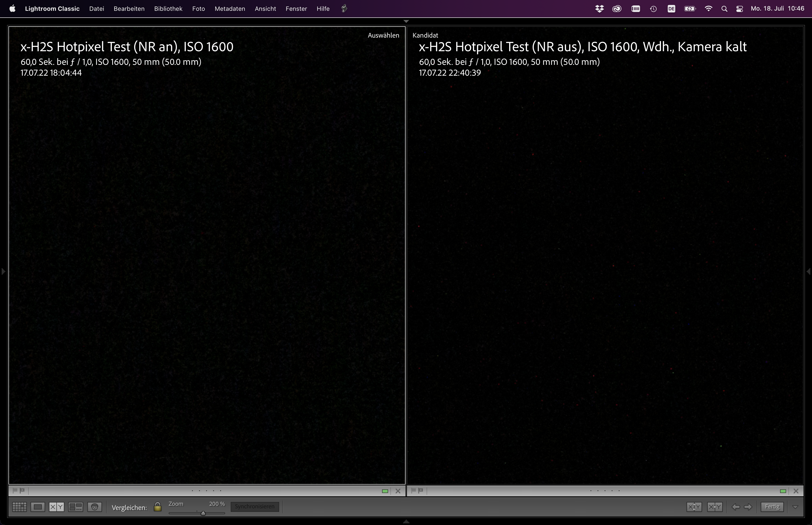Set one-star rating on the right photo
The width and height of the screenshot is (812, 525).
[591, 491]
